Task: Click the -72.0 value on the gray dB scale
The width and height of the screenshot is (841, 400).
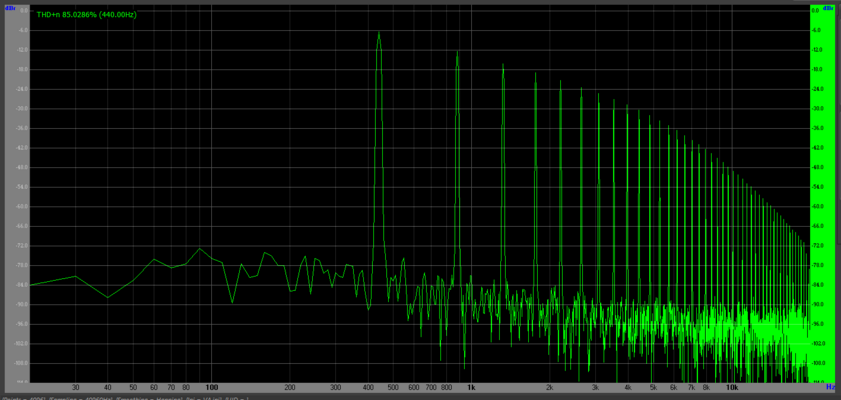Action: click(23, 246)
